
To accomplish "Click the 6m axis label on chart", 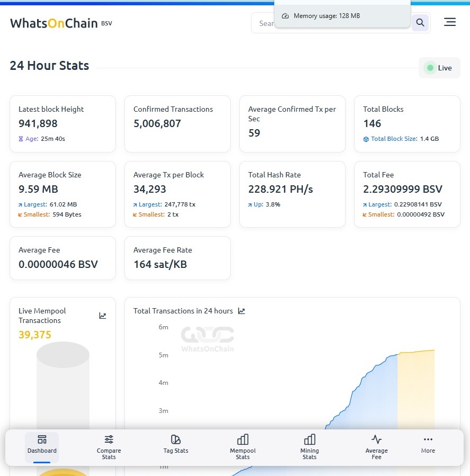I will [x=163, y=327].
